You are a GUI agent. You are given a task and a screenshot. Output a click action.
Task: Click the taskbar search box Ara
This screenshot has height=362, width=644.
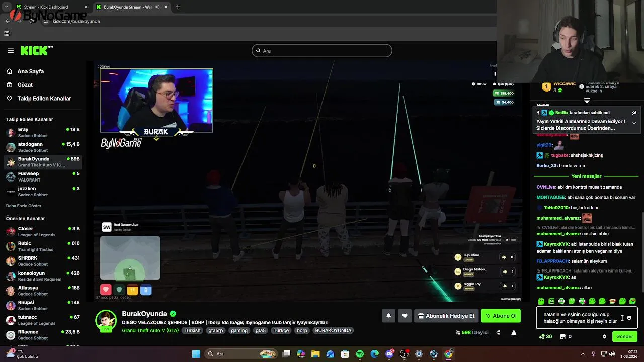[242, 354]
